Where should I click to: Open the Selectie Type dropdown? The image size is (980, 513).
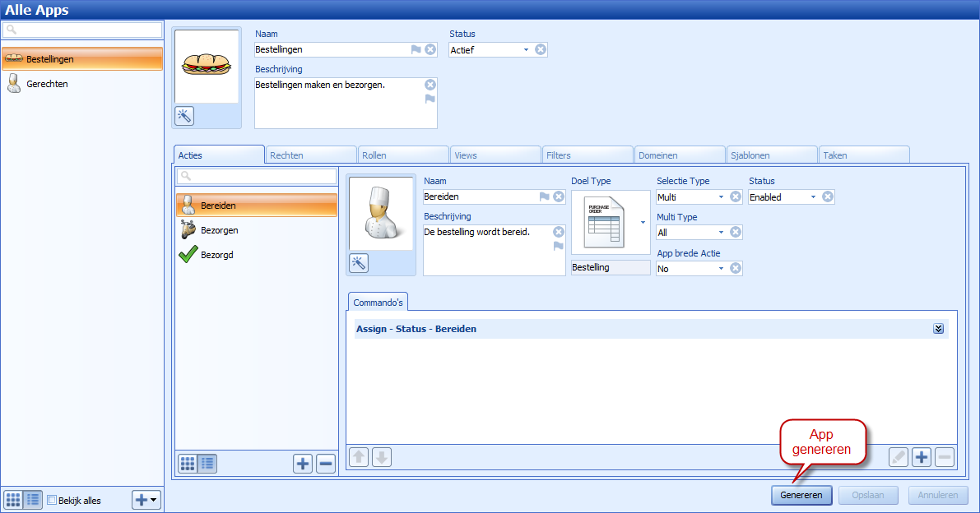[x=721, y=197]
